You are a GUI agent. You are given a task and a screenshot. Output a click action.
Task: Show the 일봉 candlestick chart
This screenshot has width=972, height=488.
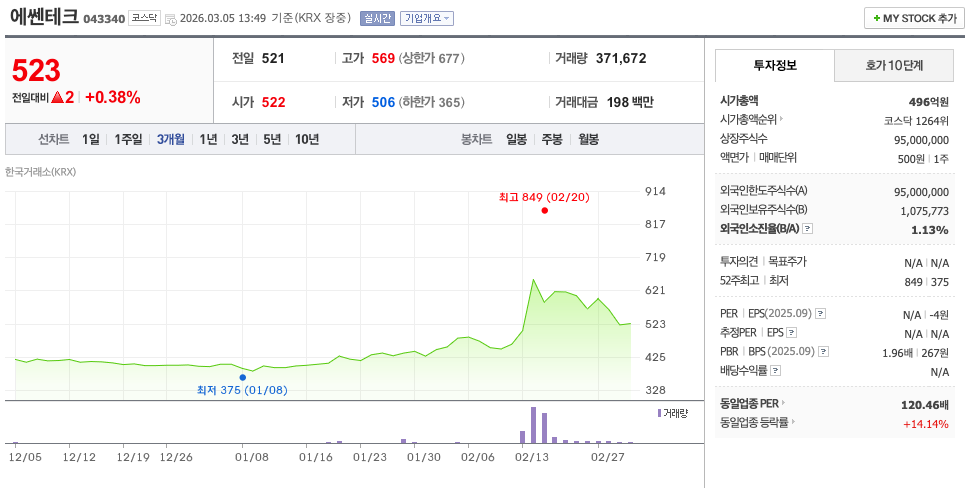click(516, 140)
